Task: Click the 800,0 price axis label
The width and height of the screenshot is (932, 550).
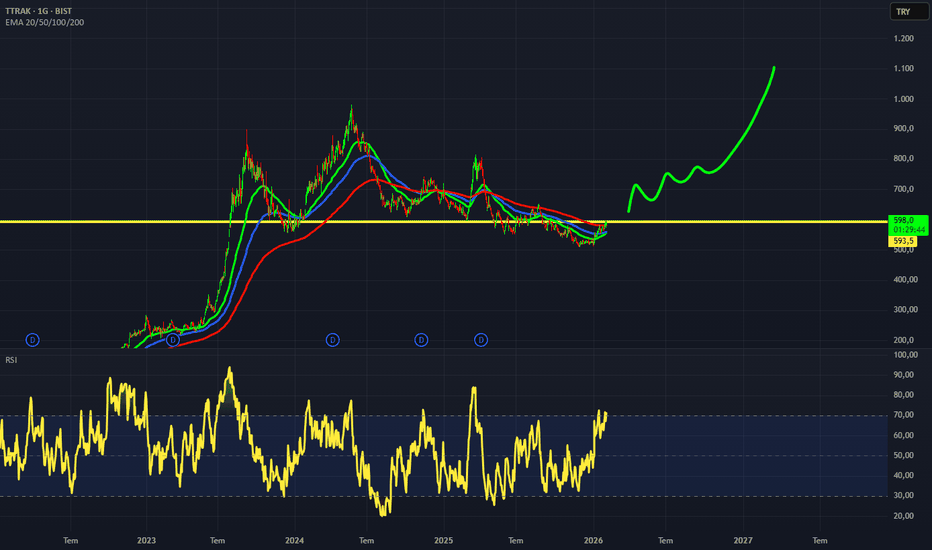Action: click(903, 159)
